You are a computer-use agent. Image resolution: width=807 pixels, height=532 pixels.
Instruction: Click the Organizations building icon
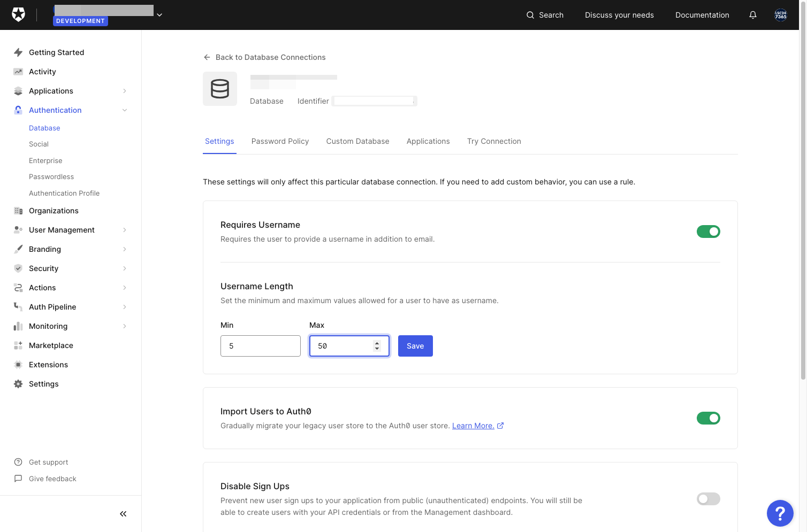pos(18,211)
